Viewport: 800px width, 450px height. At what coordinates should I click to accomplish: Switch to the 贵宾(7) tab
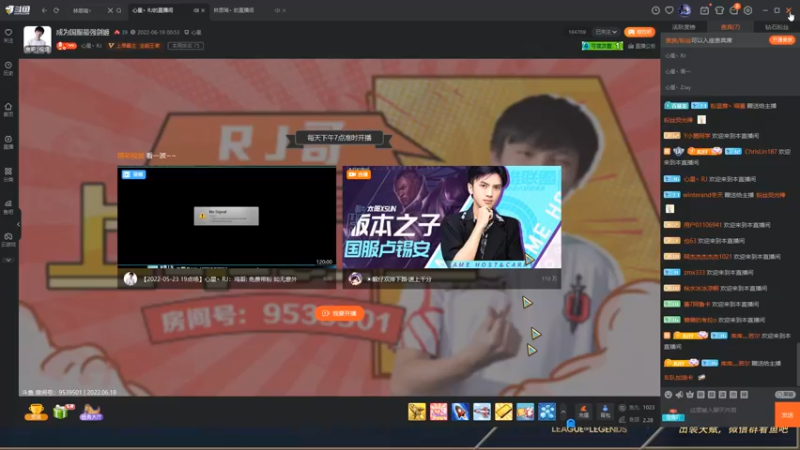pyautogui.click(x=730, y=27)
